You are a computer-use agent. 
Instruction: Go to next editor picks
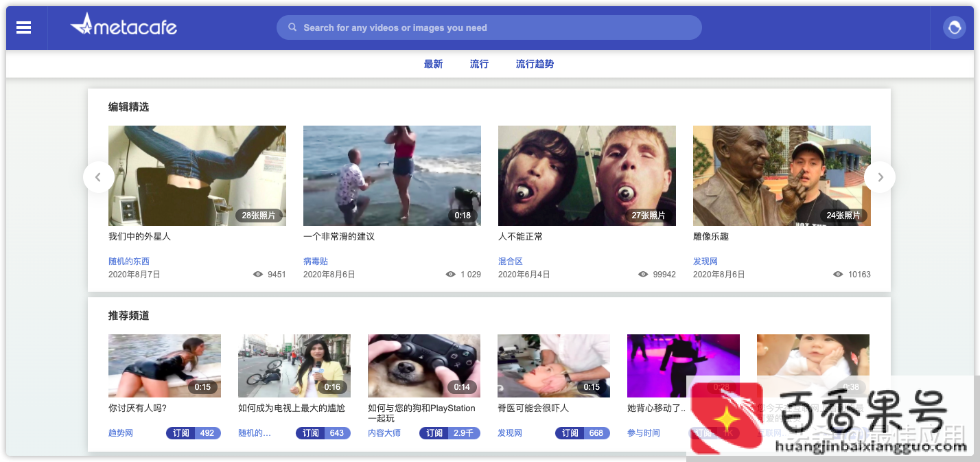click(x=880, y=177)
